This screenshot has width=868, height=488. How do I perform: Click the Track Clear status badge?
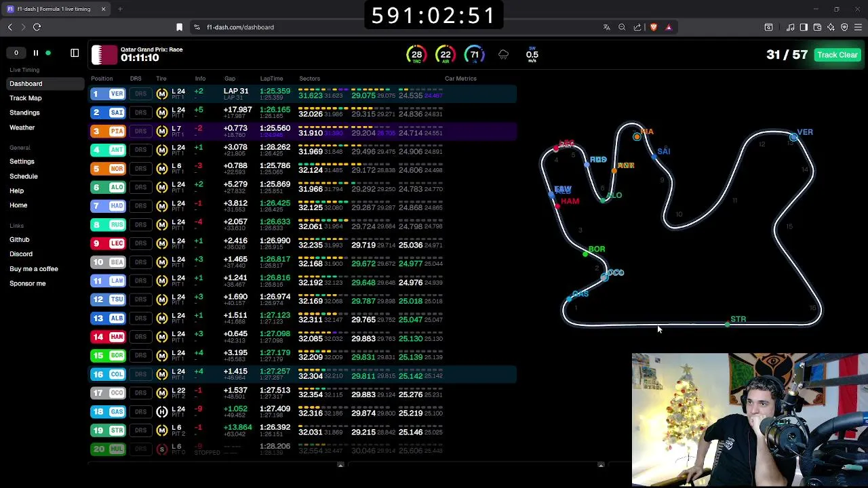tap(837, 55)
